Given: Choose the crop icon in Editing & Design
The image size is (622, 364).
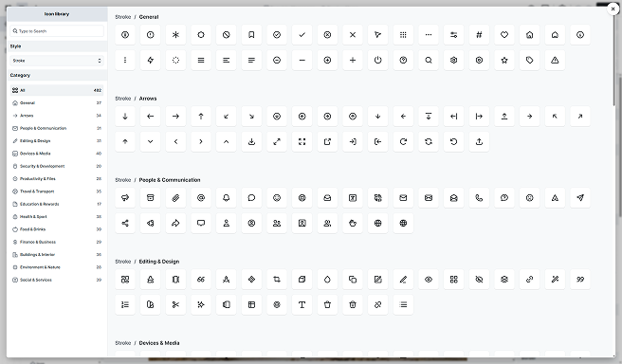Looking at the screenshot, I should pos(277,280).
